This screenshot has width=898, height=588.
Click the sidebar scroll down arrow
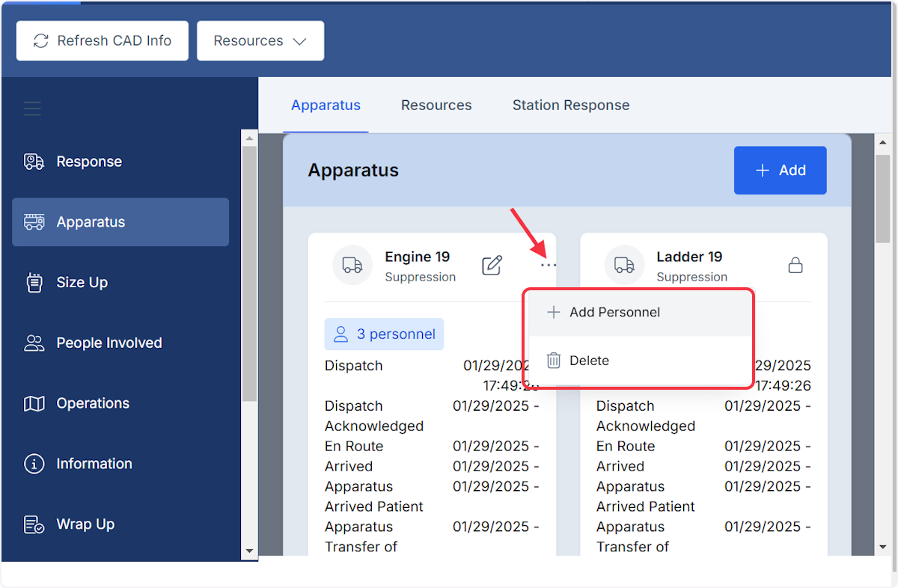pyautogui.click(x=250, y=551)
